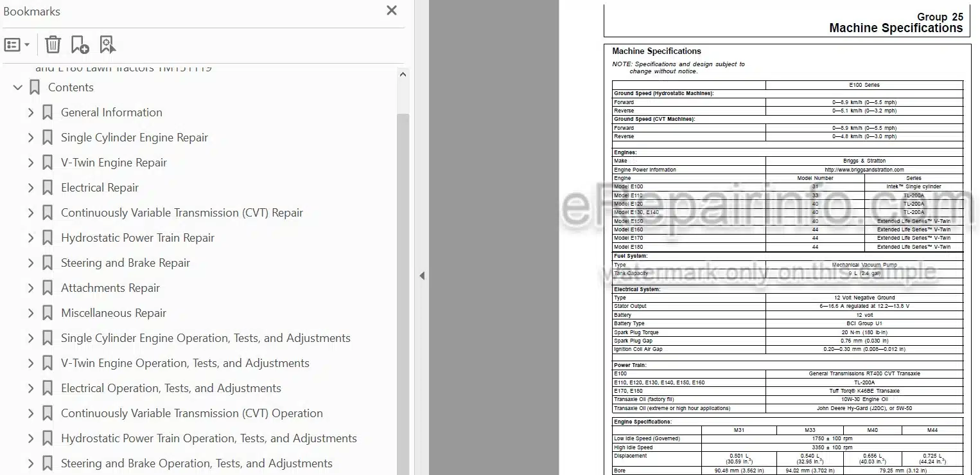Expand the Hydrostatic Power Train Repair bookmark
The height and width of the screenshot is (475, 980).
coord(31,238)
